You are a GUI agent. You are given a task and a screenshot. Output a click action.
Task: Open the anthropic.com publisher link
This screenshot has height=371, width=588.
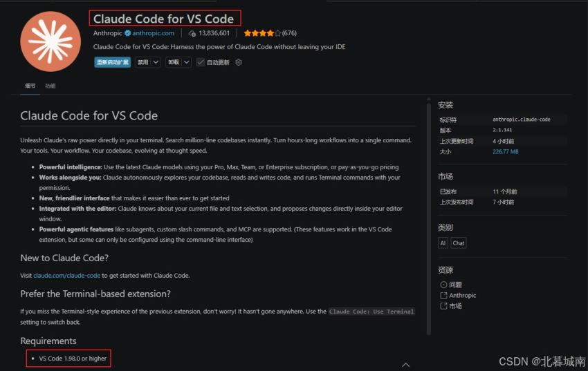coord(153,33)
